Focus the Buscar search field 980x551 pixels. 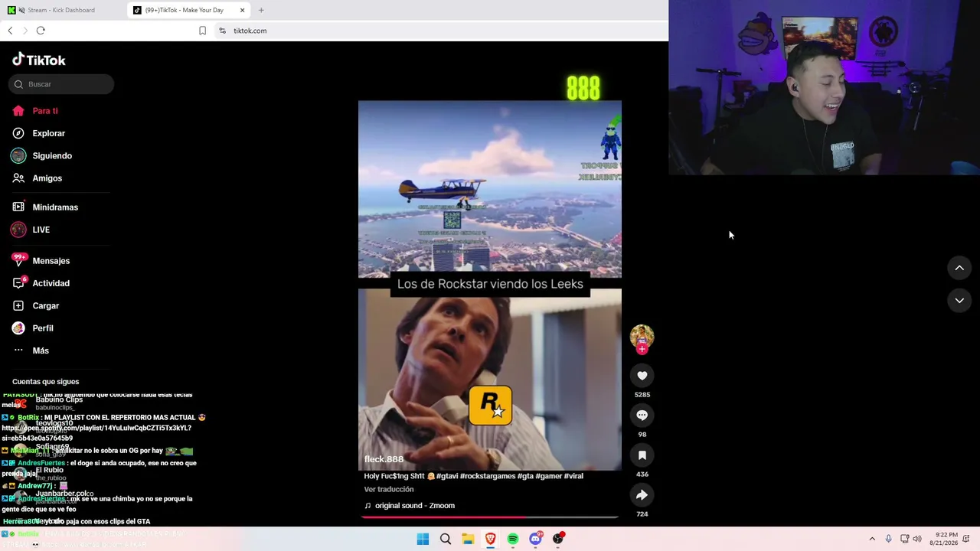(x=61, y=84)
